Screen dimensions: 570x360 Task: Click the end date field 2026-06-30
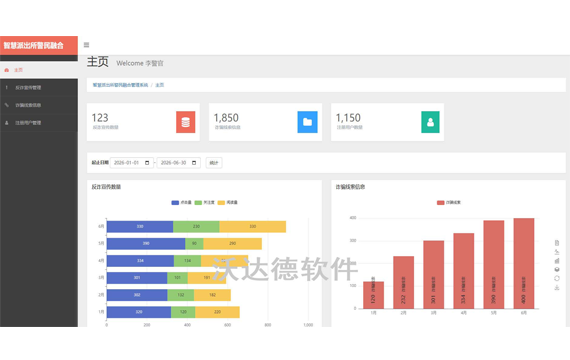178,163
